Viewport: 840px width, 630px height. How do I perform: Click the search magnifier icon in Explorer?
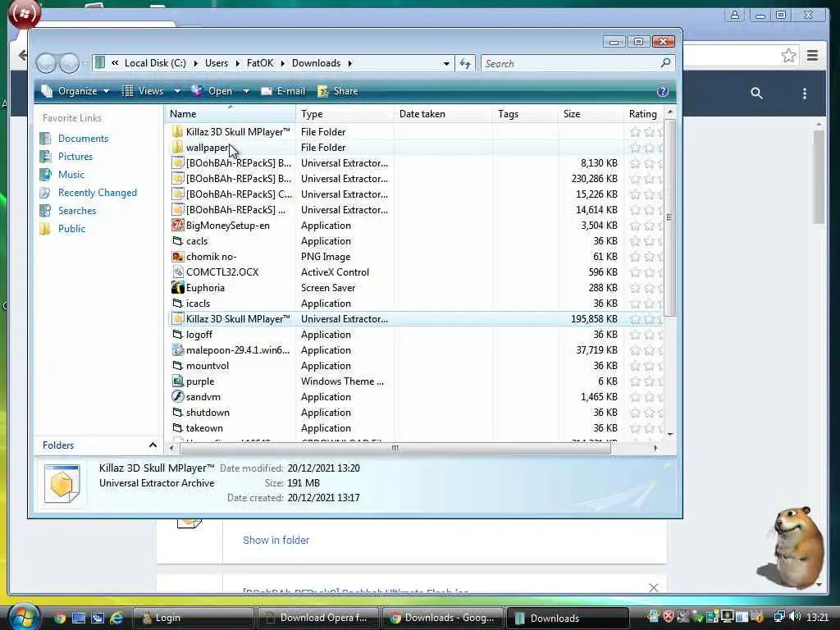coord(665,63)
